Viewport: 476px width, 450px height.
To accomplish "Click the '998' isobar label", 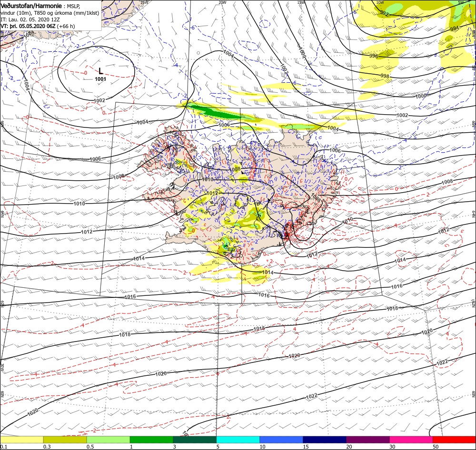I will point(385,76).
